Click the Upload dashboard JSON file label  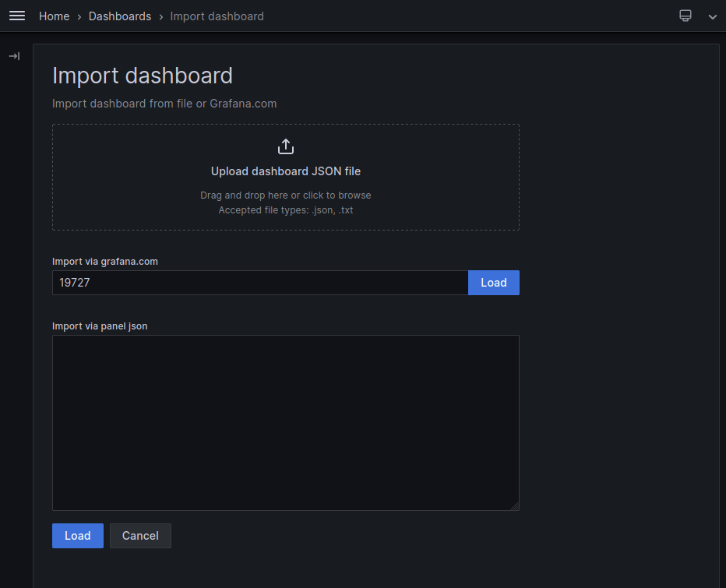coord(286,171)
